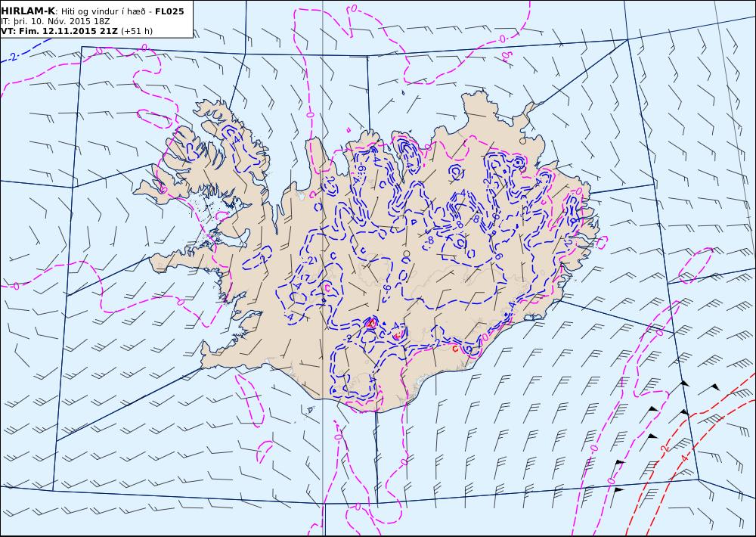Click the FL025 flight level label

point(169,11)
